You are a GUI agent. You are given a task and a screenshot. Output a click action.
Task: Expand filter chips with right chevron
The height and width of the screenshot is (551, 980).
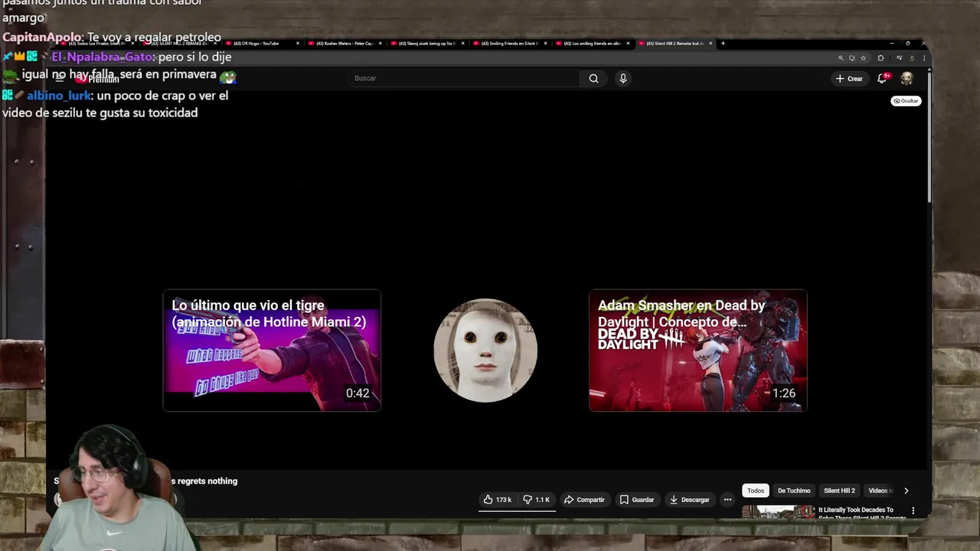click(x=906, y=491)
